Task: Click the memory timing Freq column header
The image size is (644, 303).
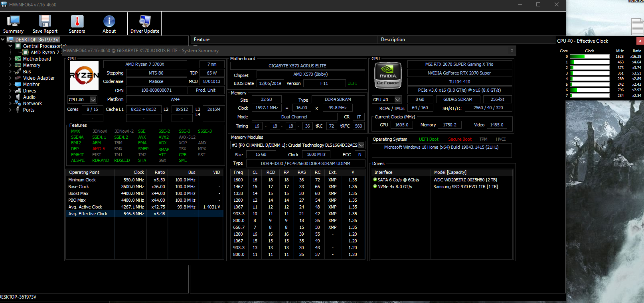Action: pos(238,172)
